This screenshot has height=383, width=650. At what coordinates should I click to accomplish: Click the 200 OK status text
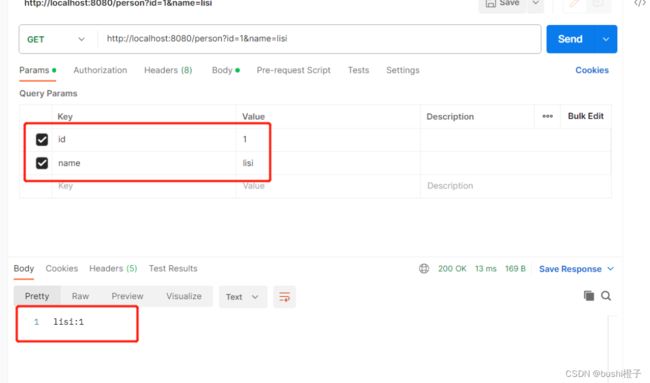coord(452,269)
